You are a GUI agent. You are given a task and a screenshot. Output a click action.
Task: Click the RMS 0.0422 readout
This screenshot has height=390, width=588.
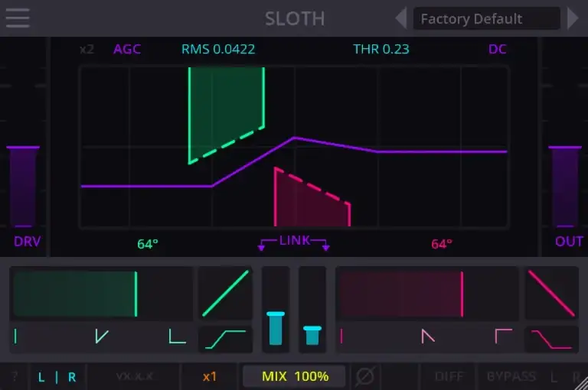tap(218, 49)
